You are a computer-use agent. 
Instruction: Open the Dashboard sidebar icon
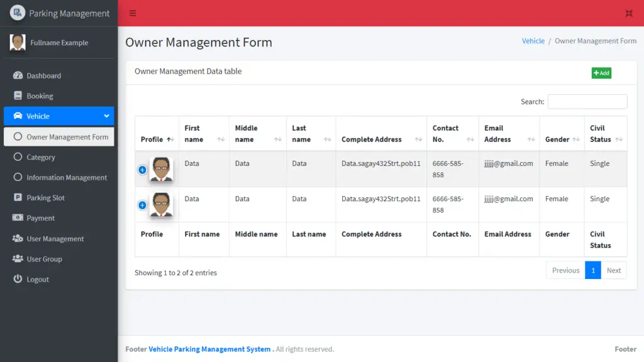point(18,75)
